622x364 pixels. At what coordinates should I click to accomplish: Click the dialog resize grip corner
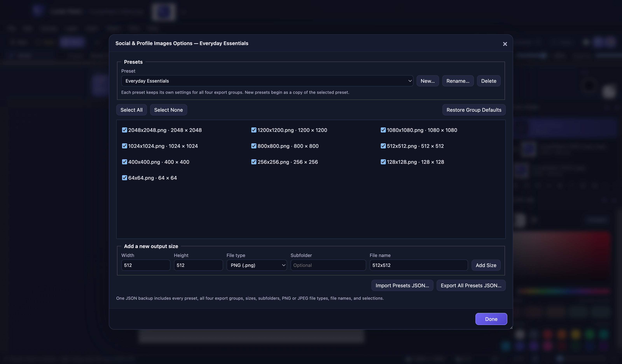pyautogui.click(x=511, y=327)
